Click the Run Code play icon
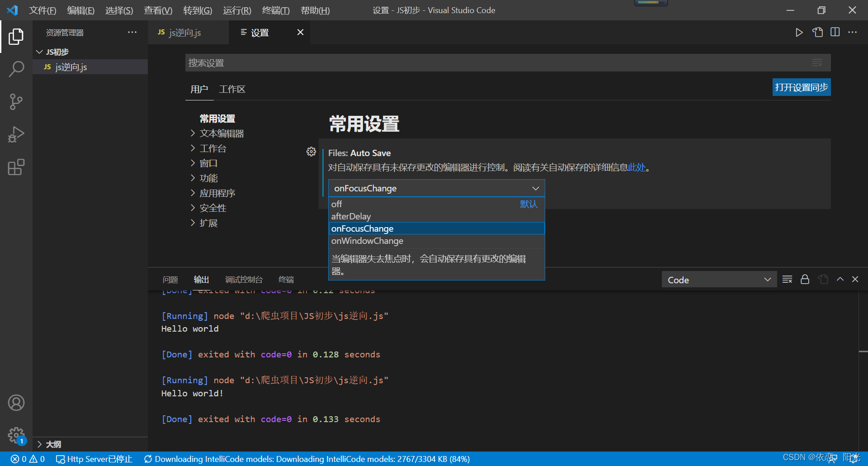The height and width of the screenshot is (466, 868). click(x=799, y=32)
